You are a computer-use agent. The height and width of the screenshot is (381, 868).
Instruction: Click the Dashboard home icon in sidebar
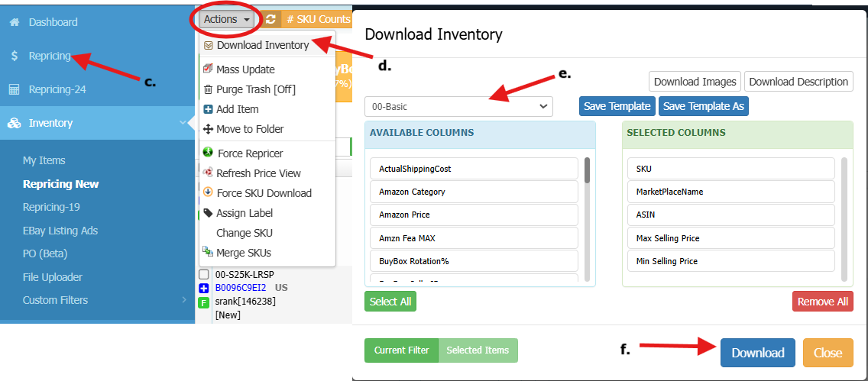14,22
